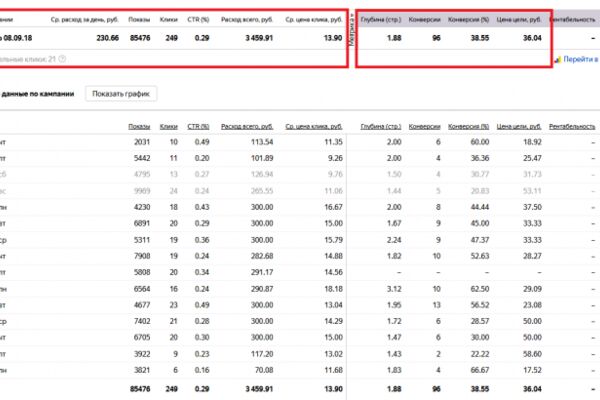
Task: Sort by Цена цели, руб. table header
Action: (x=519, y=126)
